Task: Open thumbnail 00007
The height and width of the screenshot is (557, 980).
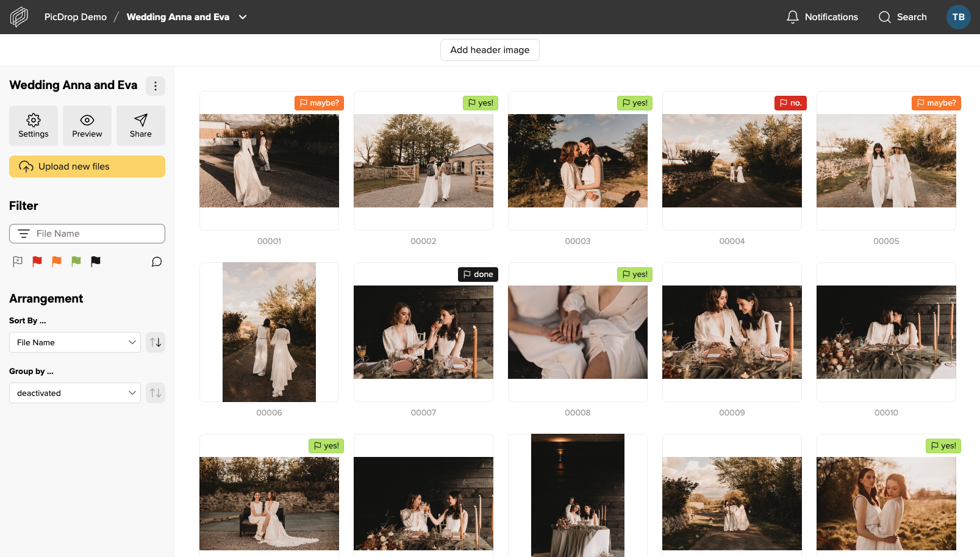Action: [x=423, y=332]
